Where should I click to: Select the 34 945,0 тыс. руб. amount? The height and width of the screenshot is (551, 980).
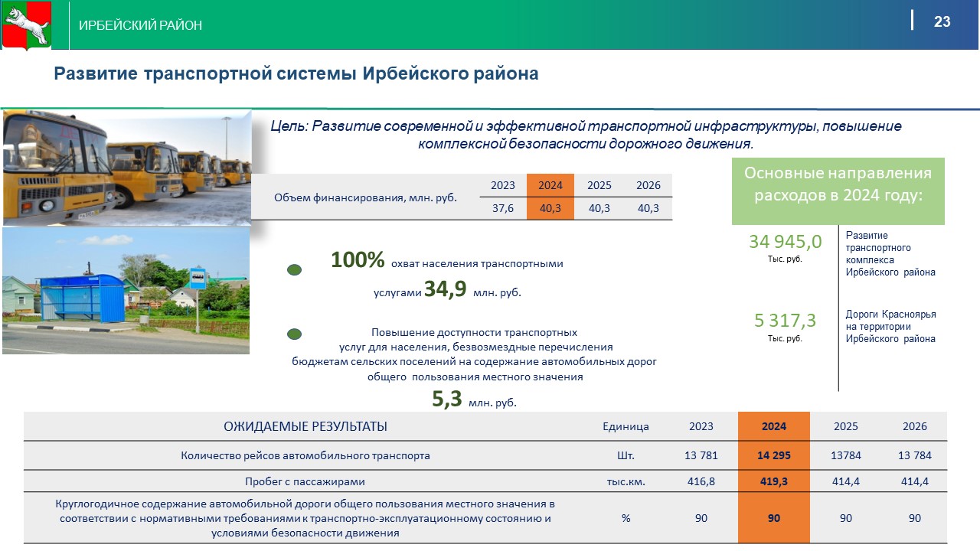pyautogui.click(x=785, y=242)
